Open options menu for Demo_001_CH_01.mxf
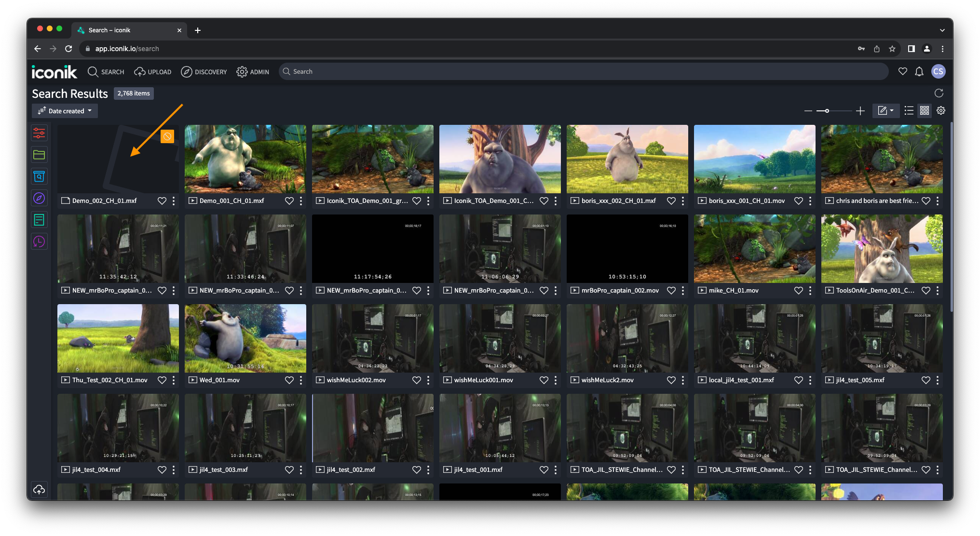980x536 pixels. pyautogui.click(x=301, y=201)
